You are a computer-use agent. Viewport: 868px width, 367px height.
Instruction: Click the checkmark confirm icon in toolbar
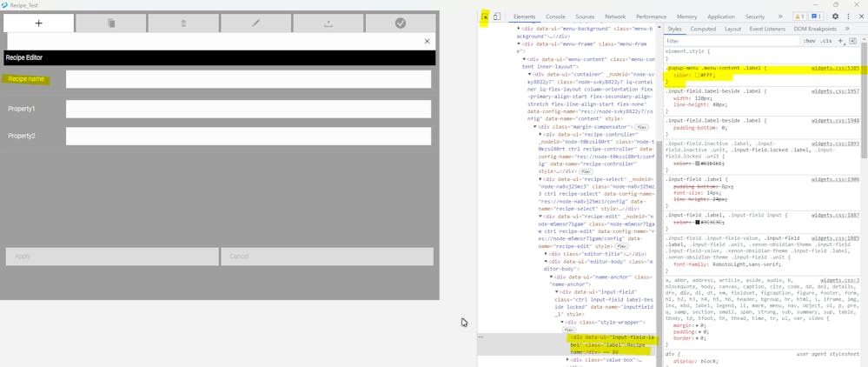pos(401,23)
